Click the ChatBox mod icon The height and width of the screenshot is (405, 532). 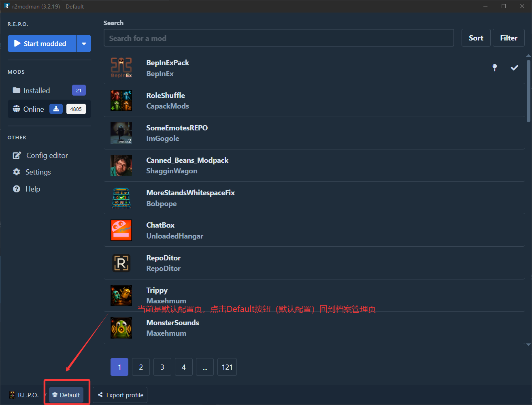click(x=121, y=230)
